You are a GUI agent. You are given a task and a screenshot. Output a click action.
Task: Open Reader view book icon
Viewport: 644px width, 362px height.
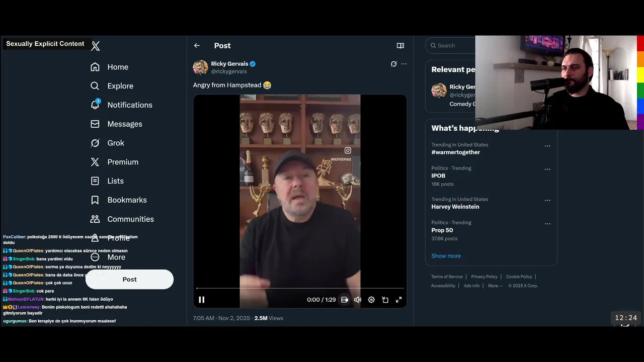pyautogui.click(x=400, y=46)
